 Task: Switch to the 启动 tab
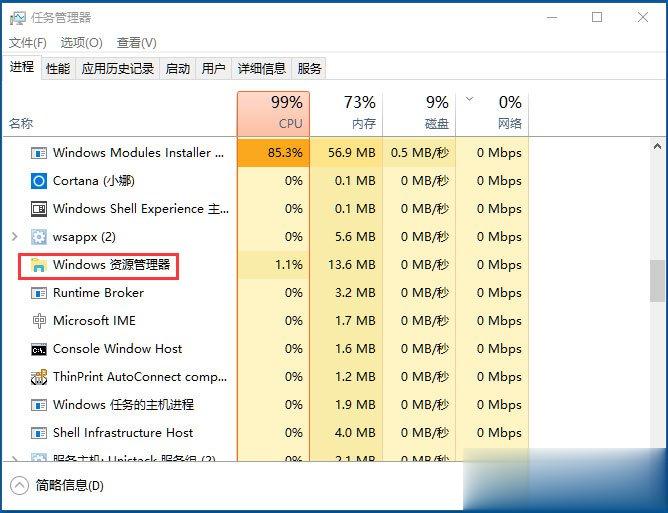[177, 68]
